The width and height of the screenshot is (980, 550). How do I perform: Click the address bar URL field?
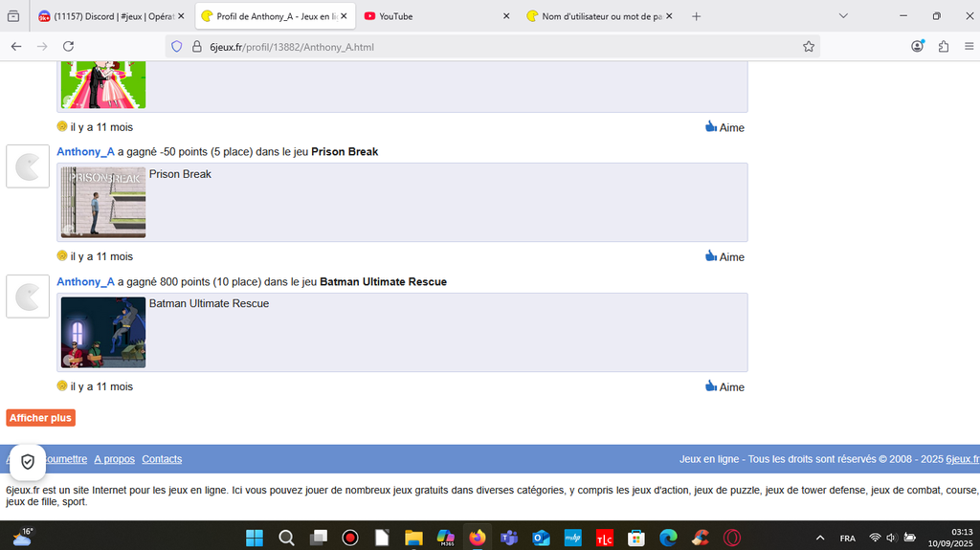479,46
